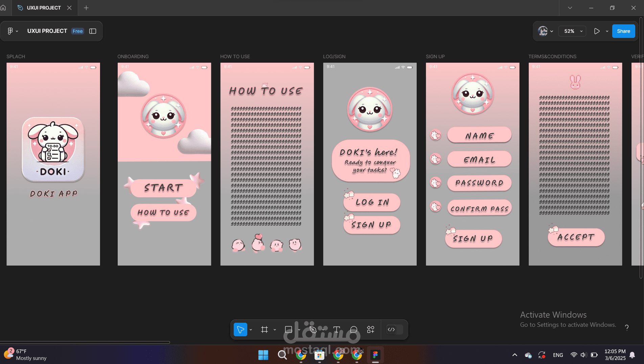Toggle the sidebar panel icon
644x364 pixels.
point(93,31)
